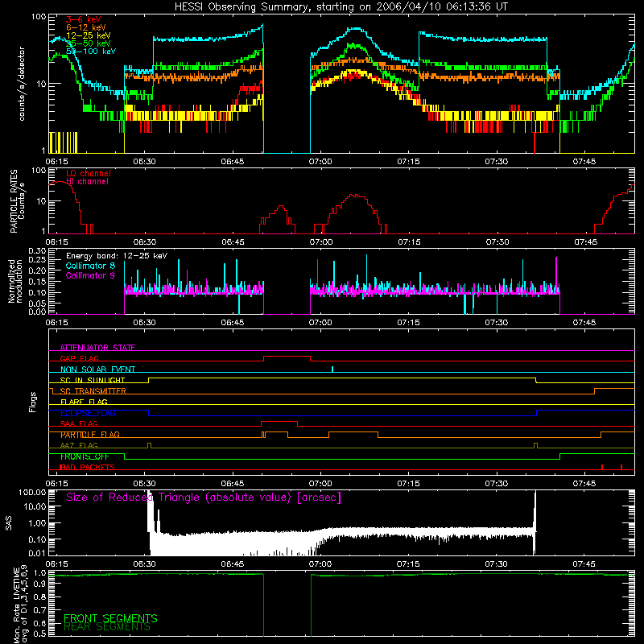
Task: Click the raised SAA_FLAG segment
Action: [x=279, y=422]
